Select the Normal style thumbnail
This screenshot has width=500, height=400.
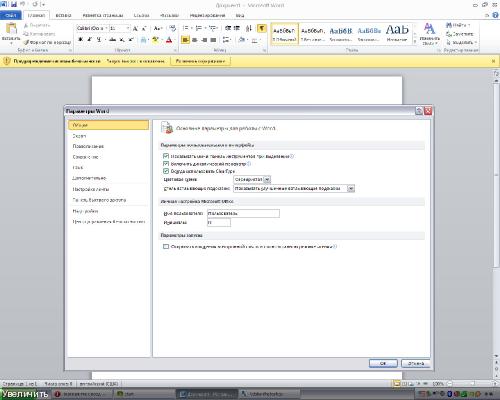[284, 34]
